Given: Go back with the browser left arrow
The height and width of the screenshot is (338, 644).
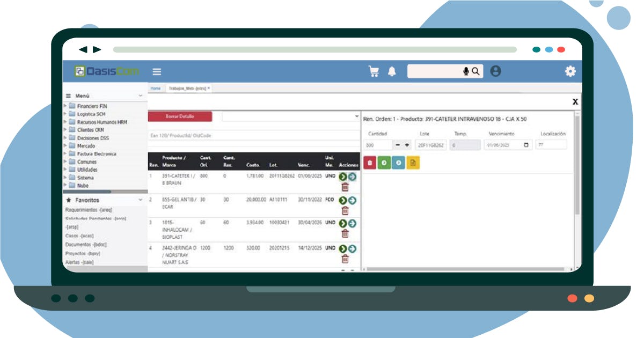Looking at the screenshot, I should (83, 49).
